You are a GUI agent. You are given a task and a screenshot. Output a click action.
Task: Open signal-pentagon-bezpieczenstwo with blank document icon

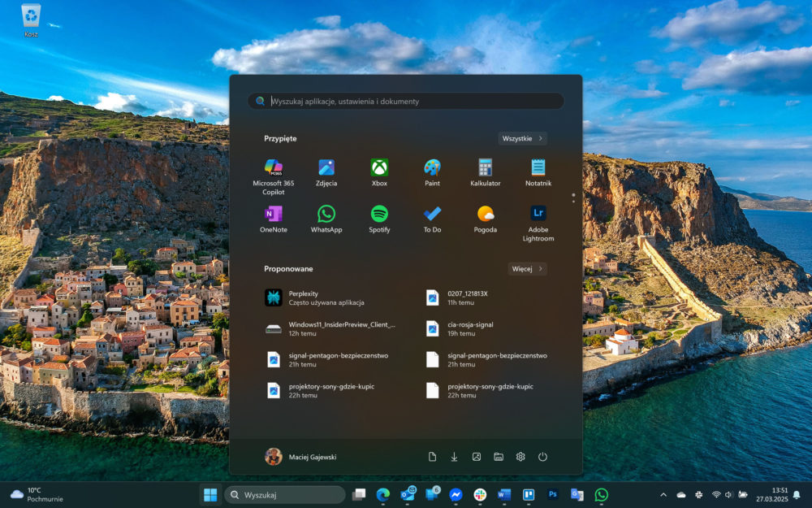pyautogui.click(x=486, y=360)
